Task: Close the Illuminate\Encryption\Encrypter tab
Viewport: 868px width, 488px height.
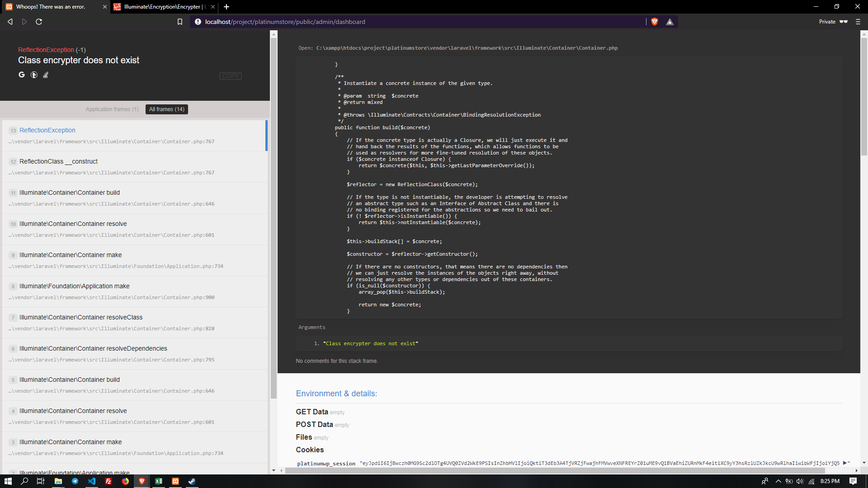Action: [x=213, y=7]
